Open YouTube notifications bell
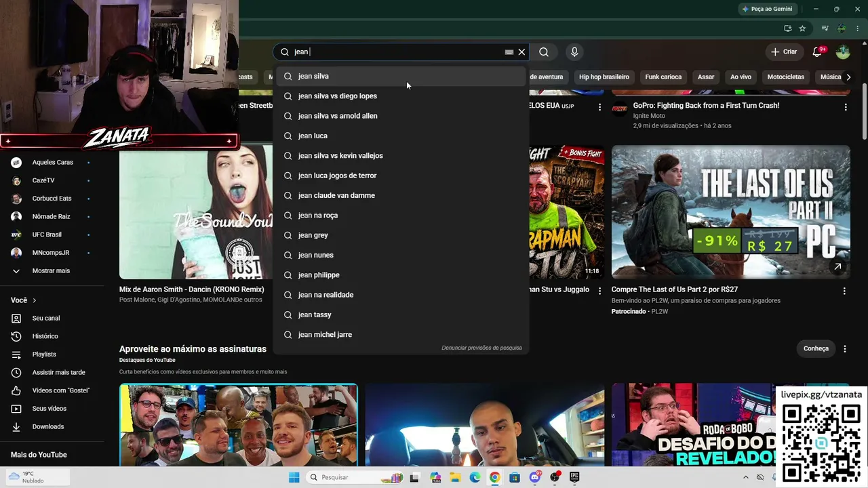 (817, 52)
